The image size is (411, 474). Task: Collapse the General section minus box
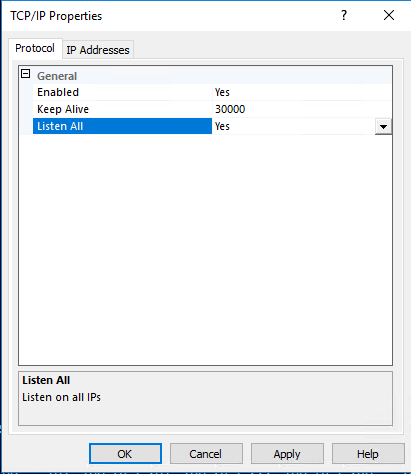pos(26,74)
